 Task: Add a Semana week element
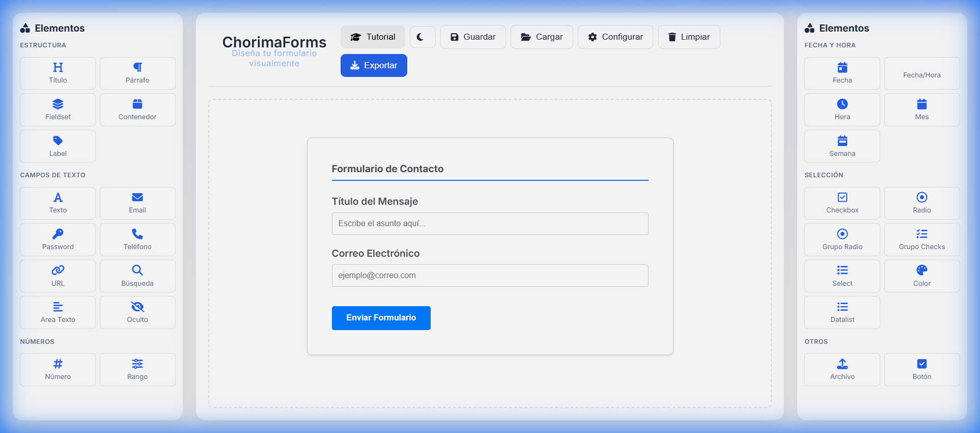842,146
